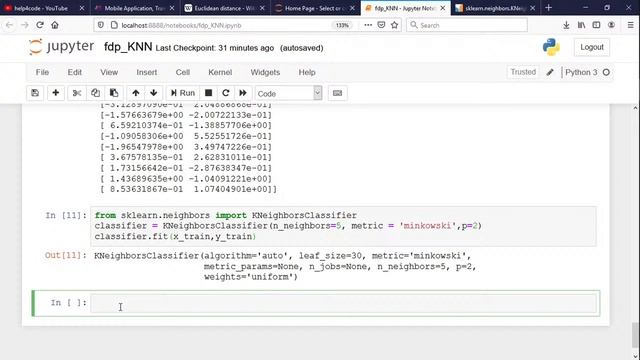Open page actions three-dot menu

tap(368, 25)
